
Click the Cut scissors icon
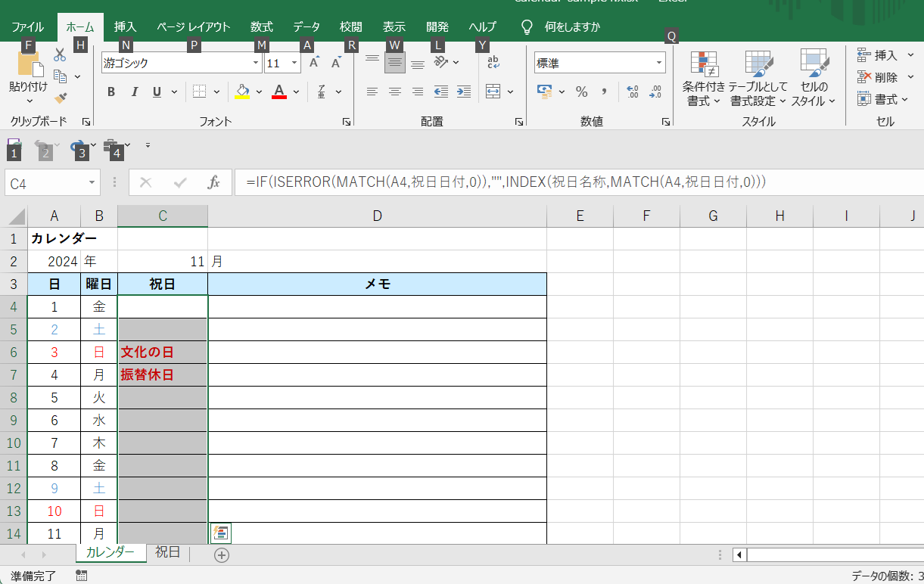point(60,54)
